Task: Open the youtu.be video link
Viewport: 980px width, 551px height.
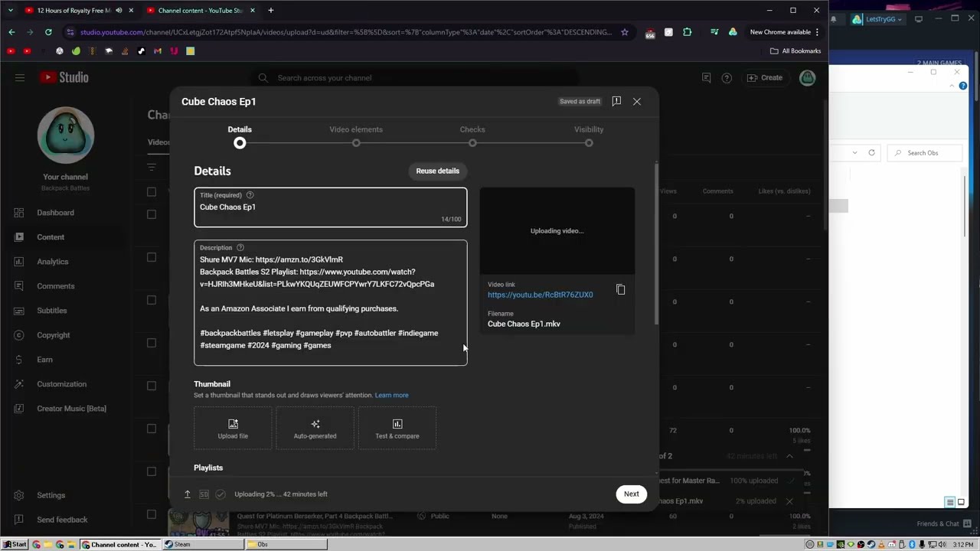Action: tap(540, 295)
